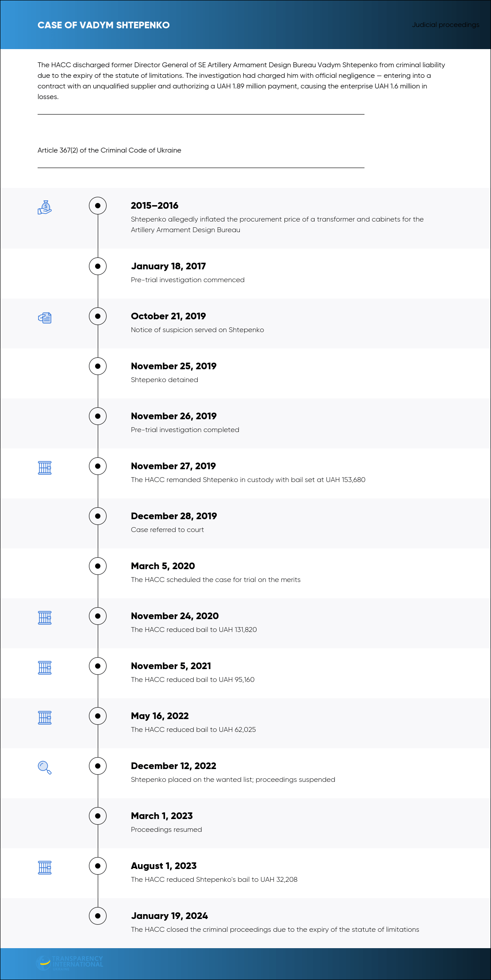Click the money bag icon beside 2015–2016

tap(45, 207)
